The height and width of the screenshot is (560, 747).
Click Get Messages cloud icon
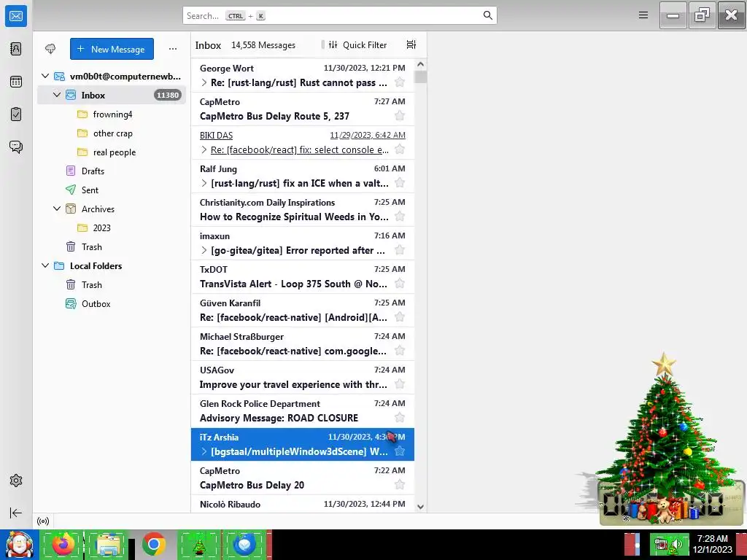50,49
